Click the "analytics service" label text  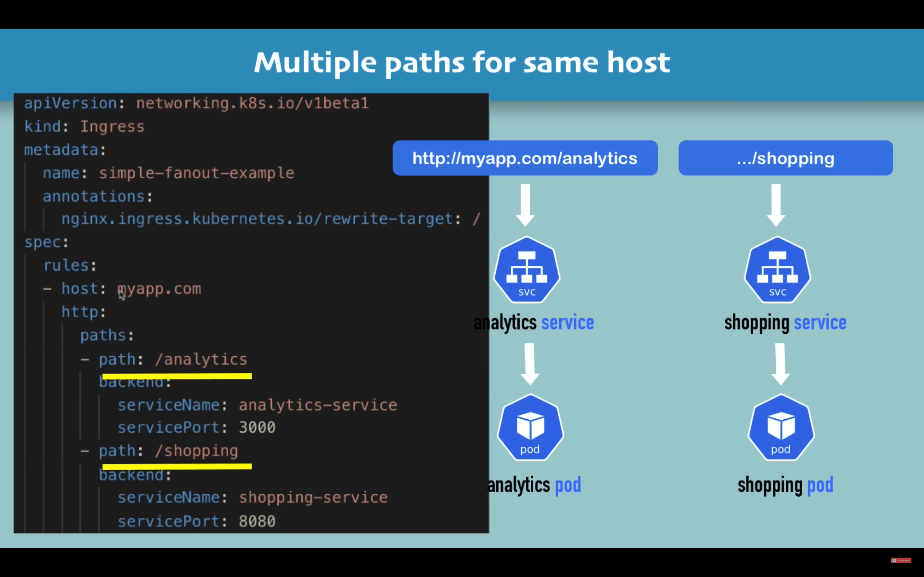coord(533,323)
